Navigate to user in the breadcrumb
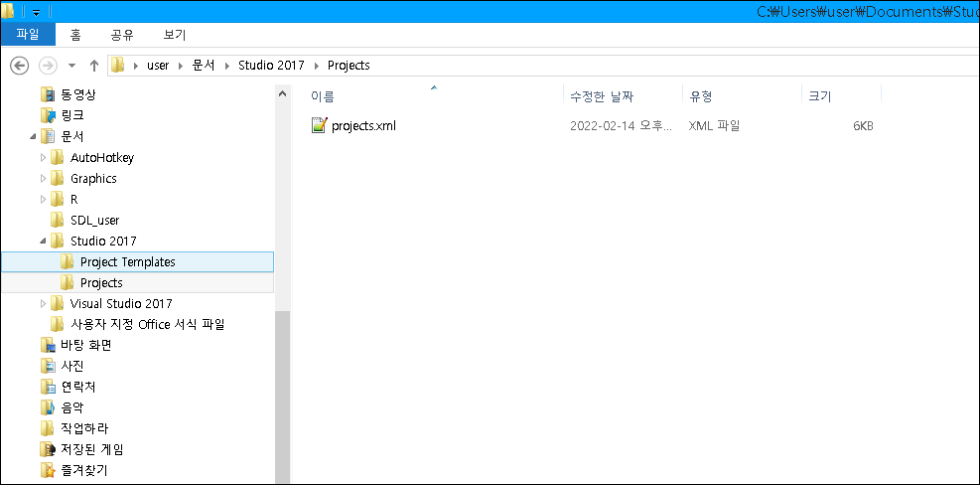Image resolution: width=980 pixels, height=485 pixels. pos(158,65)
